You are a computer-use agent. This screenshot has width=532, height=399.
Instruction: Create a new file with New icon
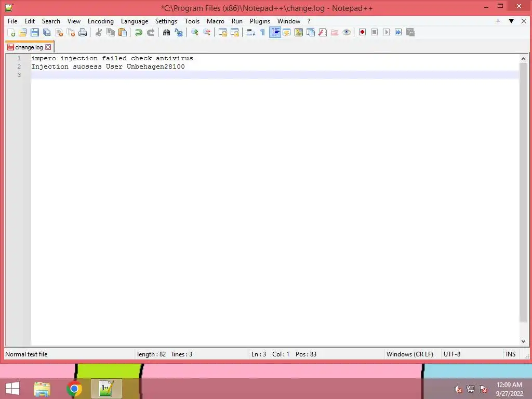pos(11,32)
